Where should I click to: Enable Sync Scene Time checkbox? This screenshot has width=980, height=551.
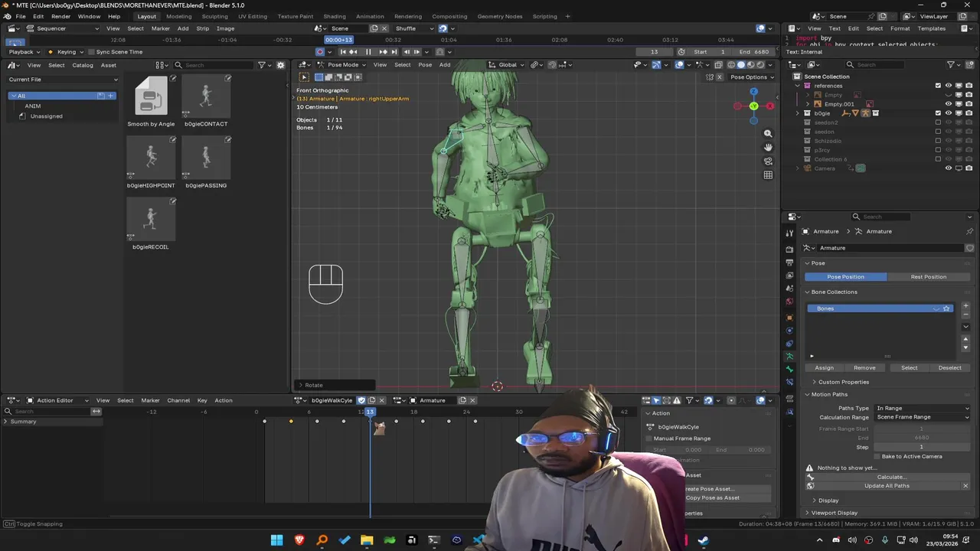click(90, 52)
